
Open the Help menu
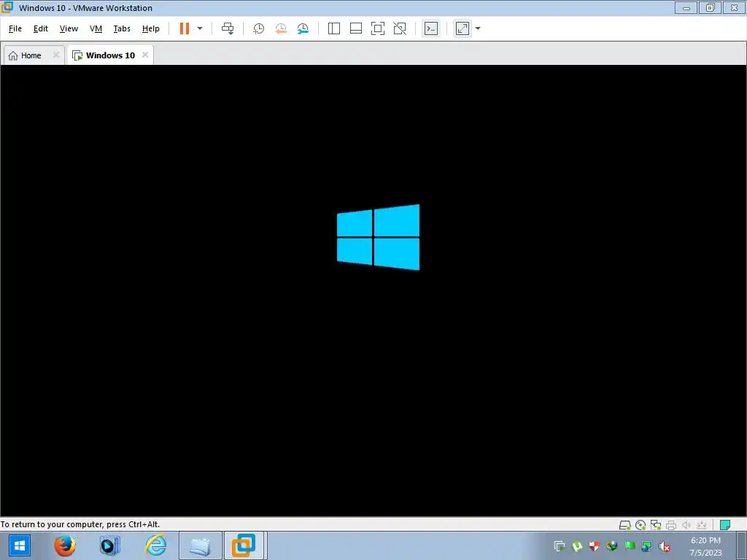150,28
